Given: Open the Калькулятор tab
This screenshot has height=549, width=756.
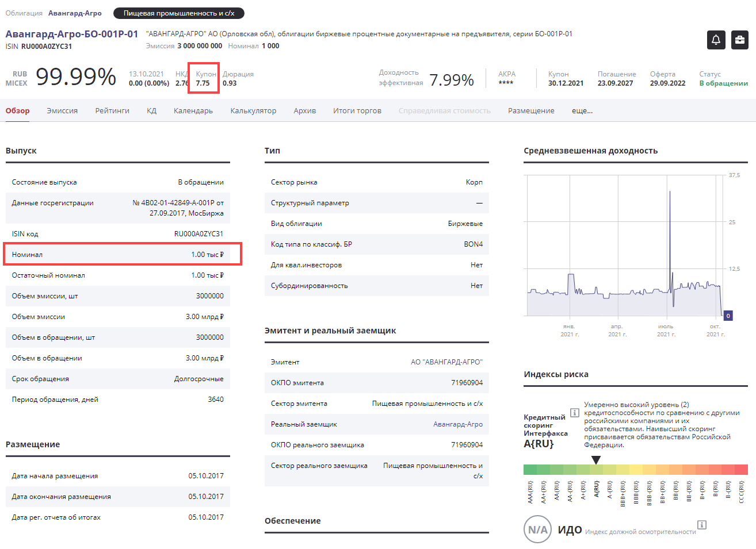Looking at the screenshot, I should pyautogui.click(x=253, y=111).
